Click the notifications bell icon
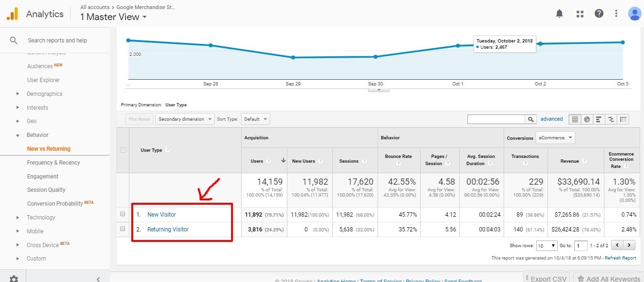644x282 pixels. tap(560, 14)
